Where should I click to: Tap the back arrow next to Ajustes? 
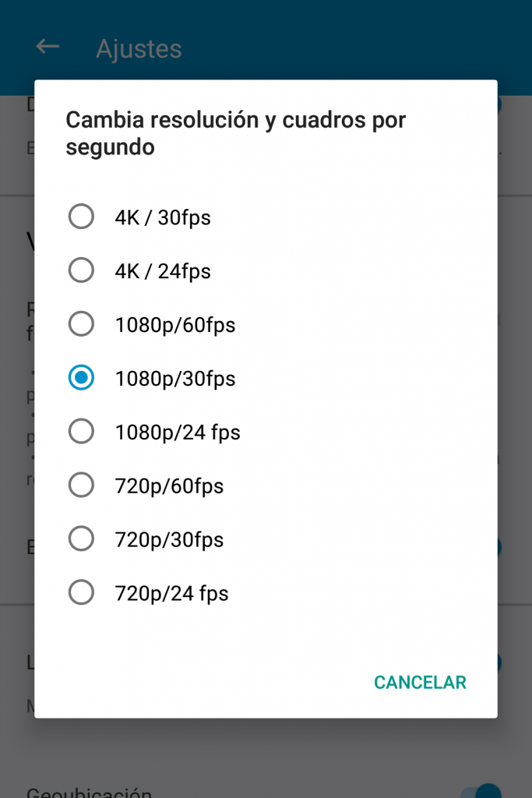point(48,47)
